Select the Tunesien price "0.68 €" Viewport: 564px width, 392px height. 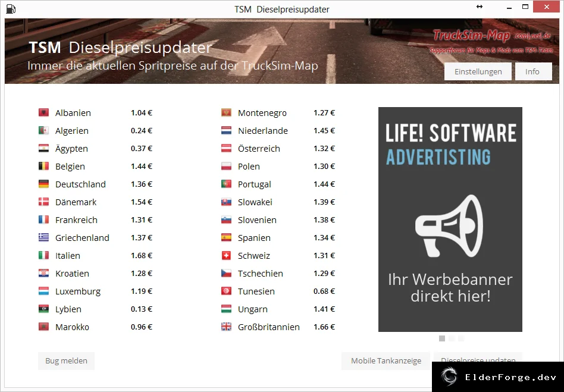tap(324, 291)
